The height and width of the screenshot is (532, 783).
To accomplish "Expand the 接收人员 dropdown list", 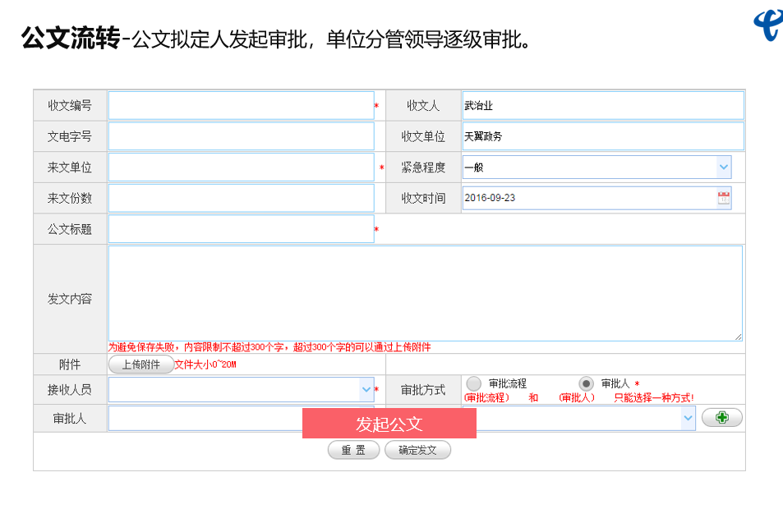I will point(366,389).
